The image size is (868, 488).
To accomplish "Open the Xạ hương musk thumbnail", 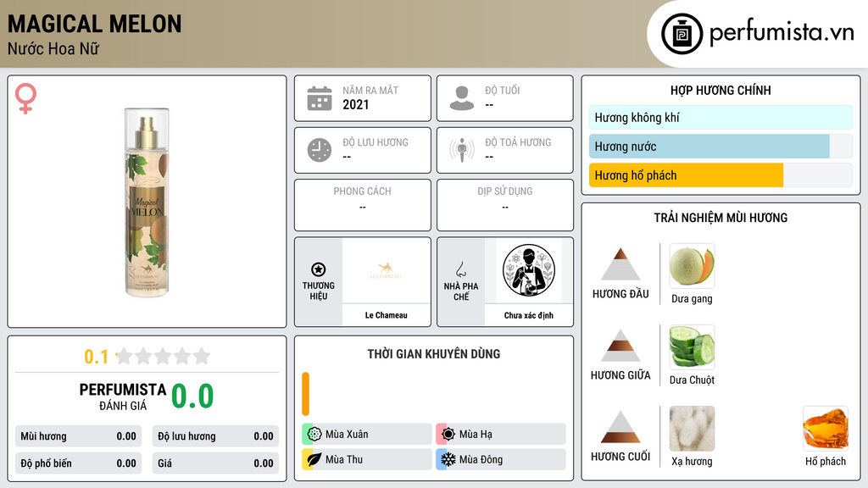I will coord(692,428).
